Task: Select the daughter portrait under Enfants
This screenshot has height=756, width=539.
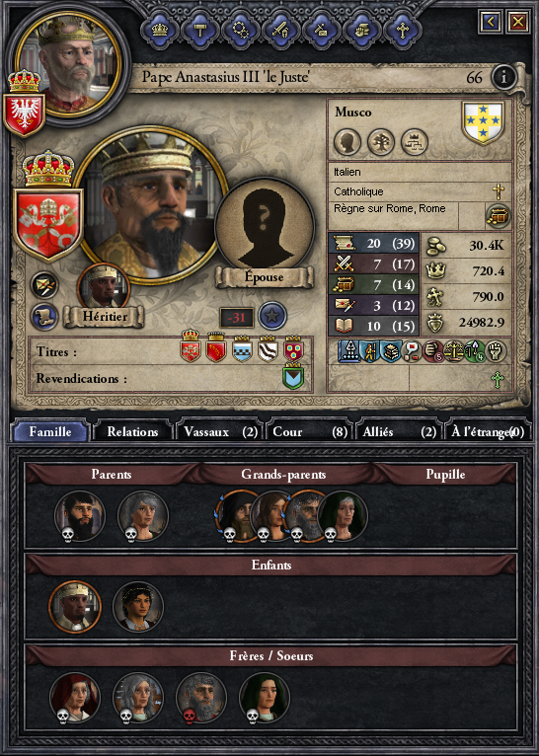Action: [138, 607]
